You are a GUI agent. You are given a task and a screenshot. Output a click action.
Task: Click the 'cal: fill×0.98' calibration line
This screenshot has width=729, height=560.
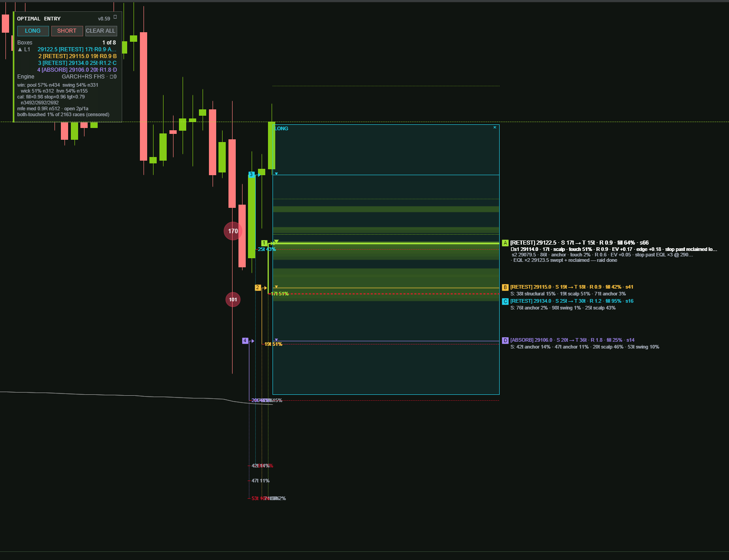coord(51,97)
